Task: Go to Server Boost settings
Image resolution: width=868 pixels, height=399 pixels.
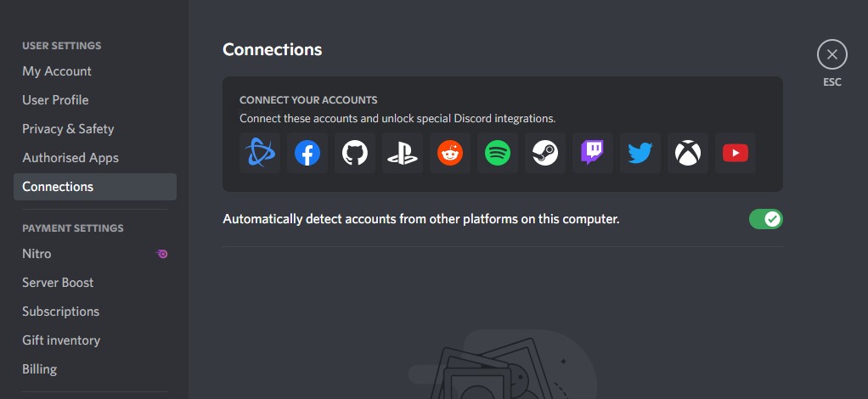Action: click(x=58, y=283)
